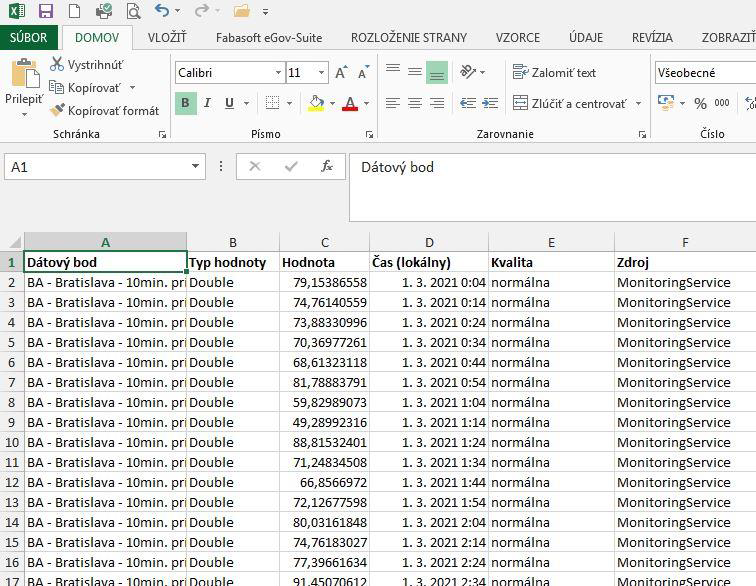Click Zalomiť text wrap button
The image size is (756, 586).
tap(554, 72)
